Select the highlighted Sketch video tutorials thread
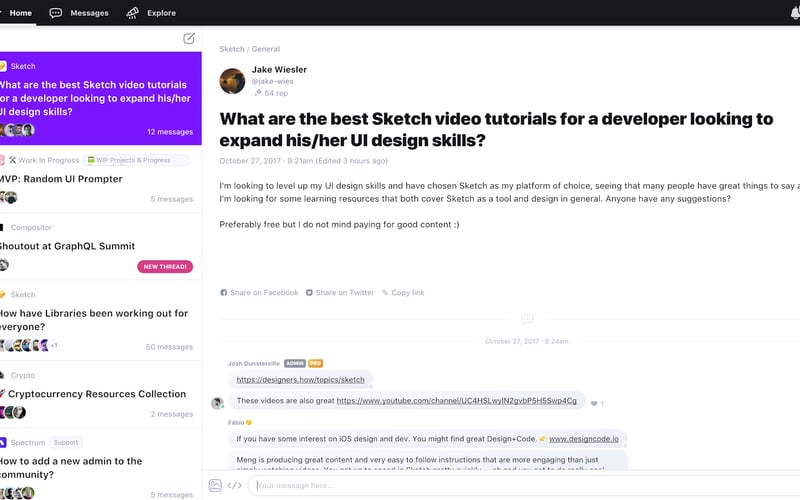800x500 pixels. coord(101,98)
